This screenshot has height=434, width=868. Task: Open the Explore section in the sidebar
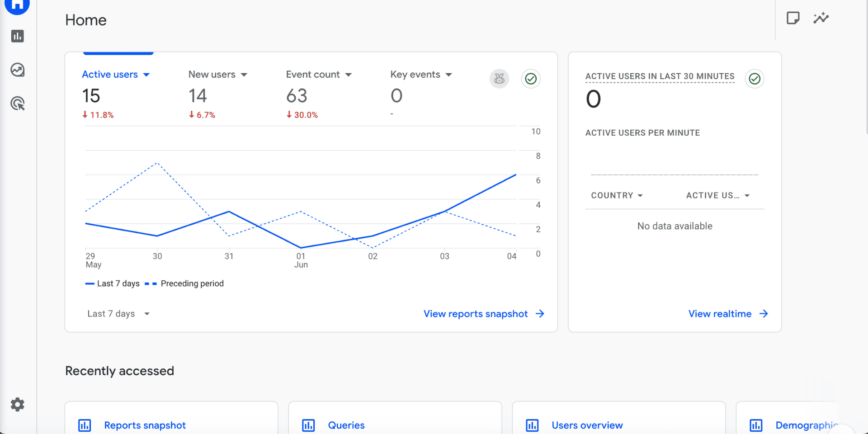coord(18,70)
